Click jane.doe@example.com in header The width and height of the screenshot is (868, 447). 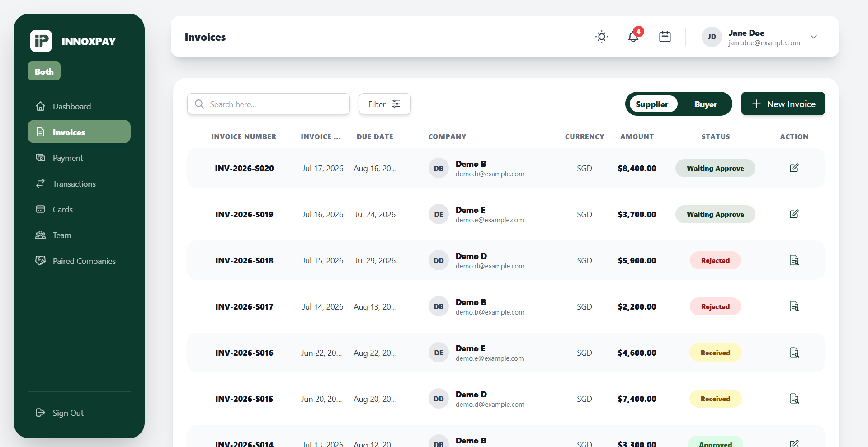pyautogui.click(x=764, y=42)
